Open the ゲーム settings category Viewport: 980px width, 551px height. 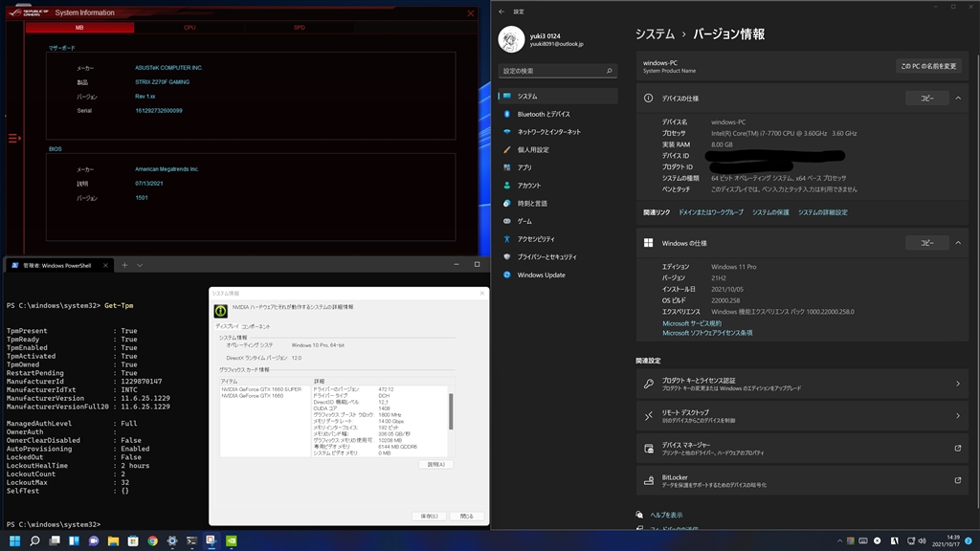[524, 221]
